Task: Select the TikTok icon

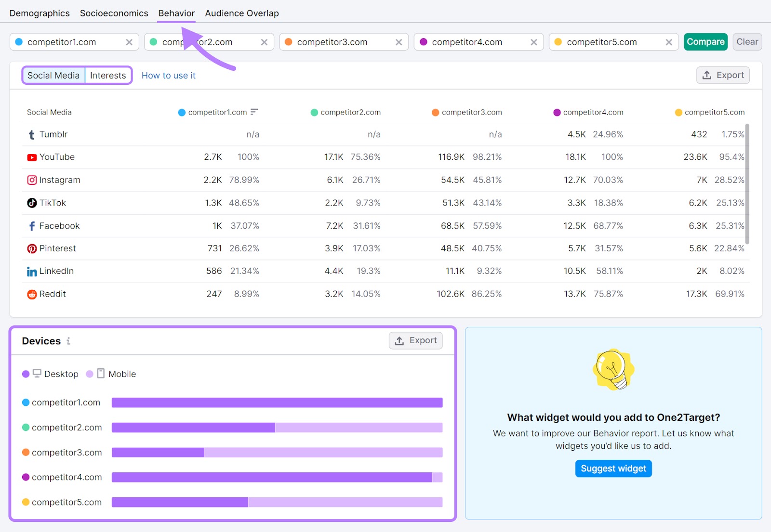Action: coord(31,203)
